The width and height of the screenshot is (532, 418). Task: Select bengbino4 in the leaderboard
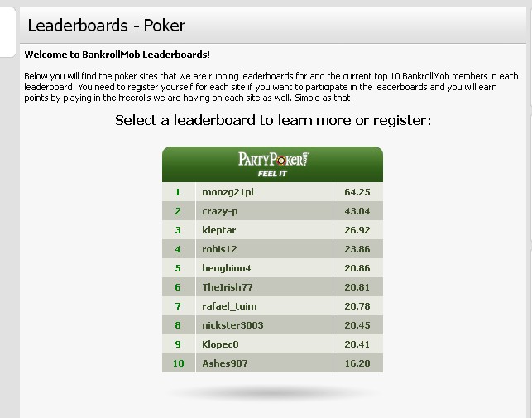(227, 268)
